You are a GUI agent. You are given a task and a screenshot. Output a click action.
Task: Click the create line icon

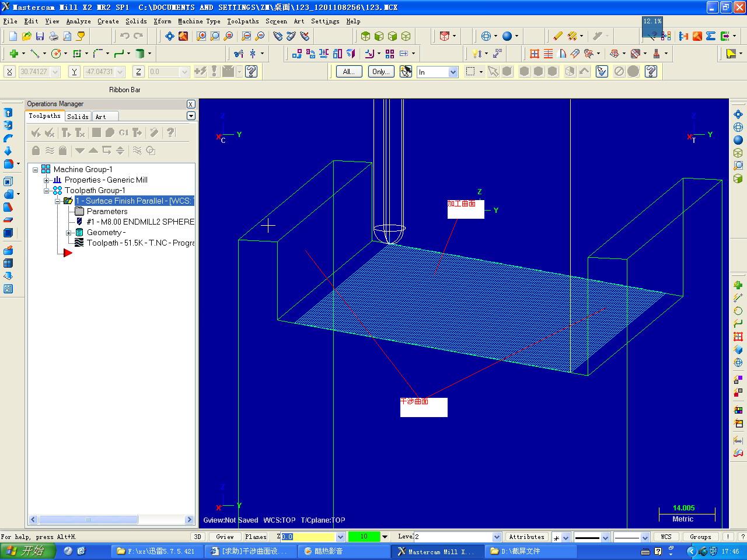click(x=35, y=54)
